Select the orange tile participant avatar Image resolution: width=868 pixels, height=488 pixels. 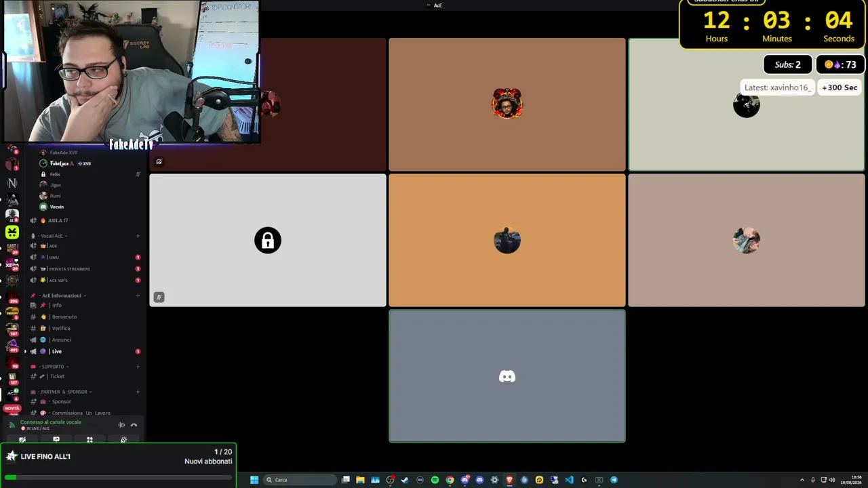[x=507, y=240]
